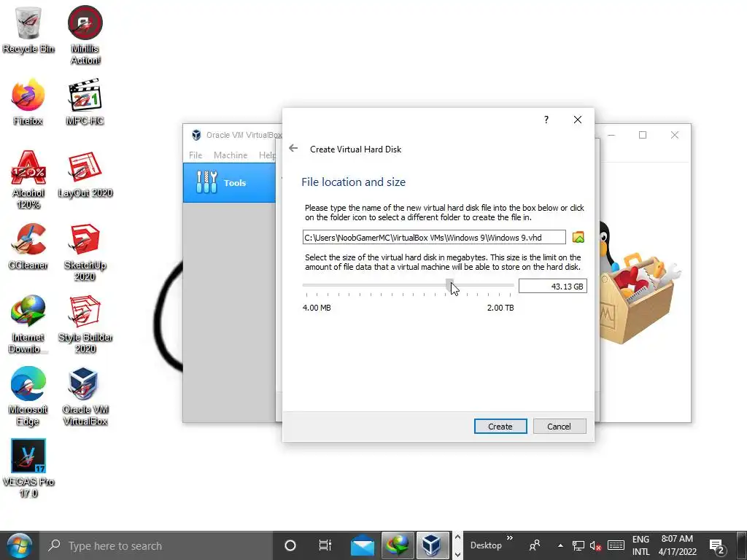Click the Windows Start button
The image size is (747, 560).
coord(19,545)
